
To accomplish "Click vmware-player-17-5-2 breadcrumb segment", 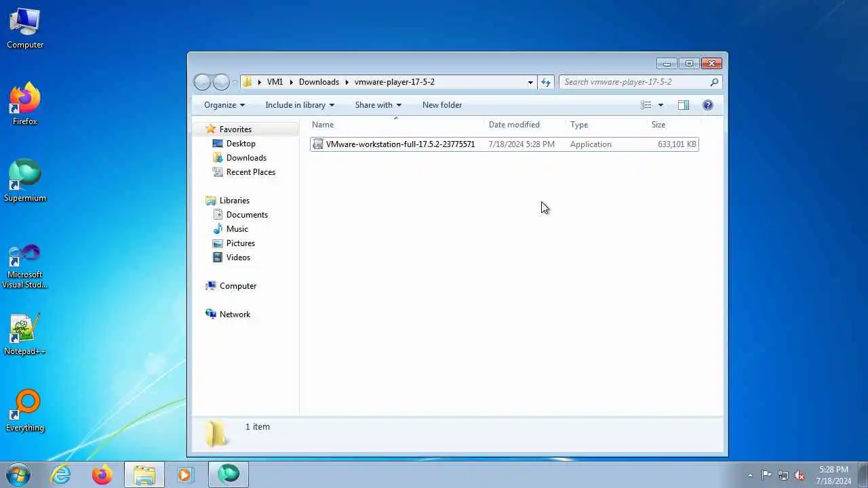I will 395,82.
